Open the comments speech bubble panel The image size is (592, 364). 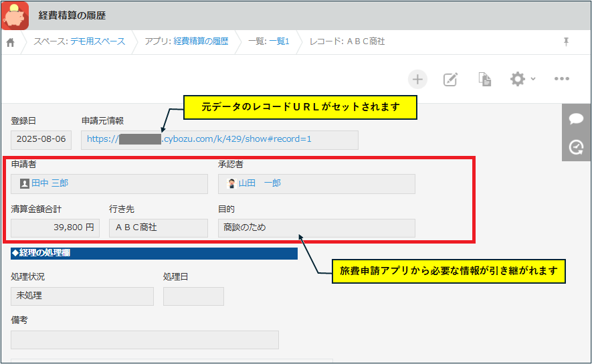(576, 119)
